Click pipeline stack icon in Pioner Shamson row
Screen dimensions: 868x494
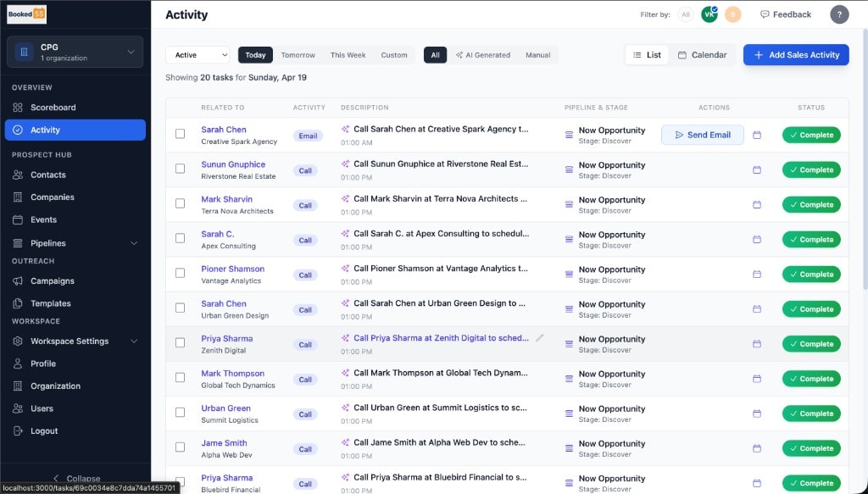click(569, 275)
